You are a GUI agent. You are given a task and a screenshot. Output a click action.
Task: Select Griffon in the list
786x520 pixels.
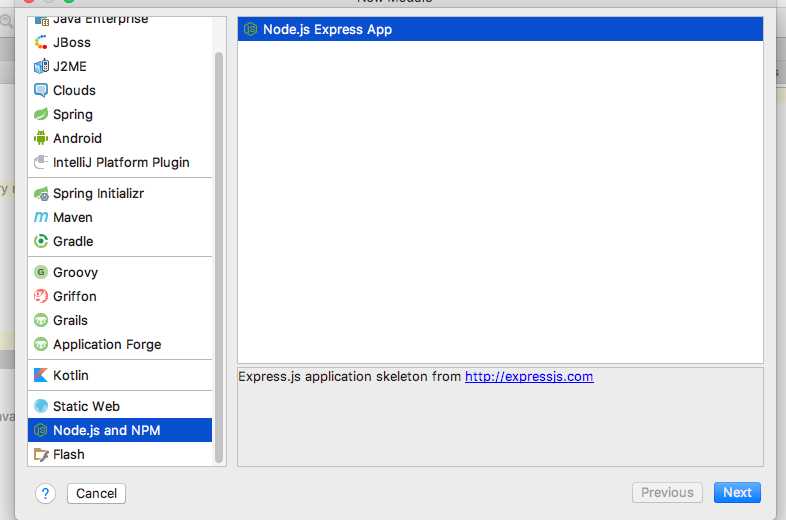pyautogui.click(x=120, y=296)
